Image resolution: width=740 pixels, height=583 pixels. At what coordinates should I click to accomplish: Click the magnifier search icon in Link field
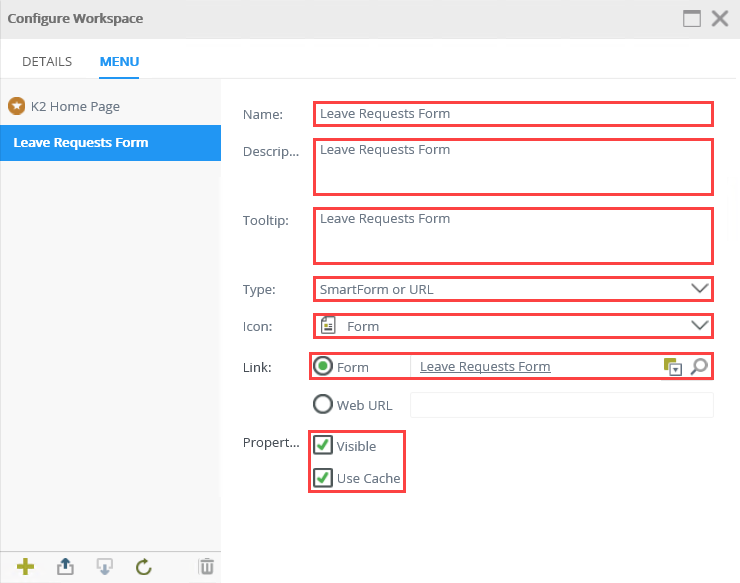(x=699, y=367)
